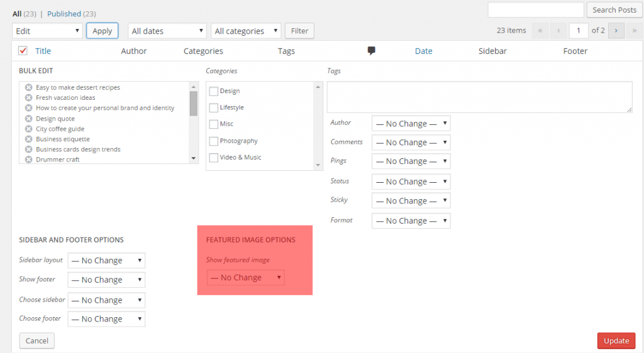
Task: Remove 'Fresh vacation ideas' from bulk edit
Action: point(28,97)
